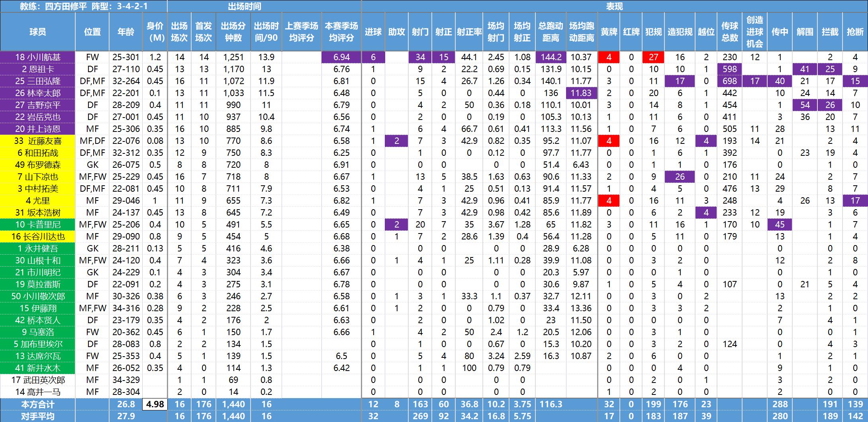Select the 身价(M) column header
868x422 pixels.
(155, 32)
